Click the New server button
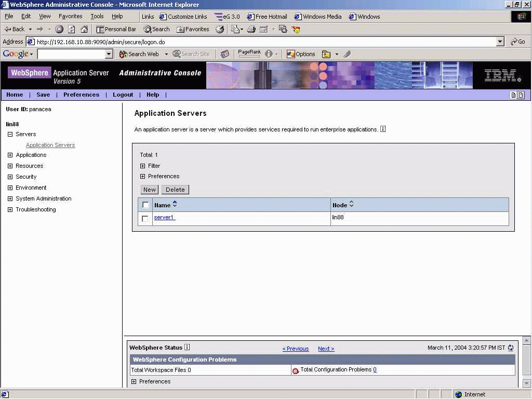The image size is (532, 399). [x=149, y=190]
